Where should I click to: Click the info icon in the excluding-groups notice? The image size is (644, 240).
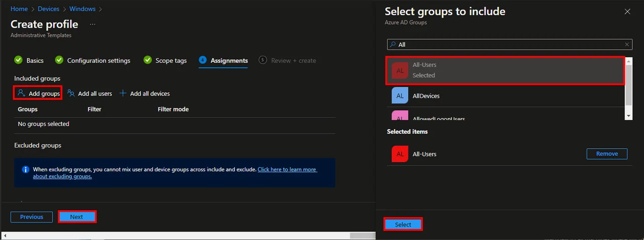click(26, 170)
